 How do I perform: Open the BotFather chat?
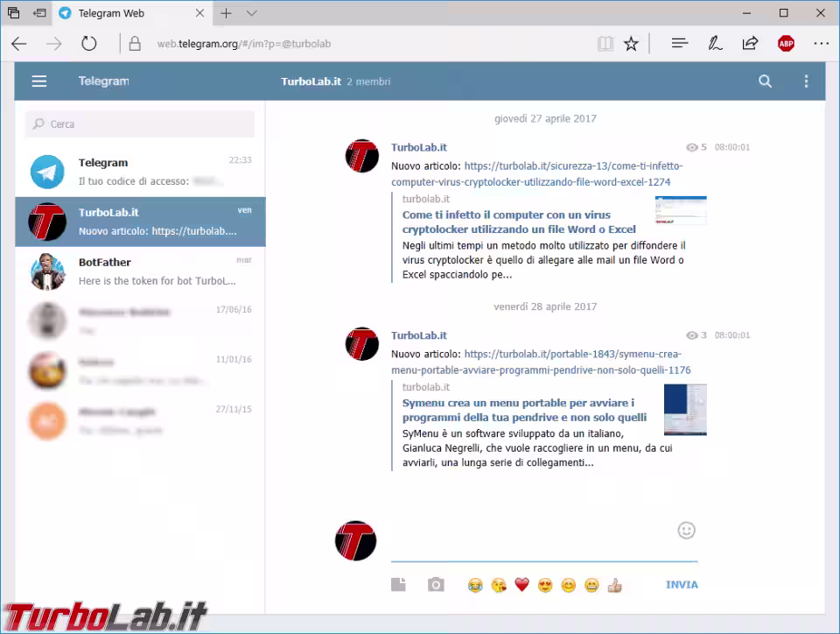click(x=140, y=271)
